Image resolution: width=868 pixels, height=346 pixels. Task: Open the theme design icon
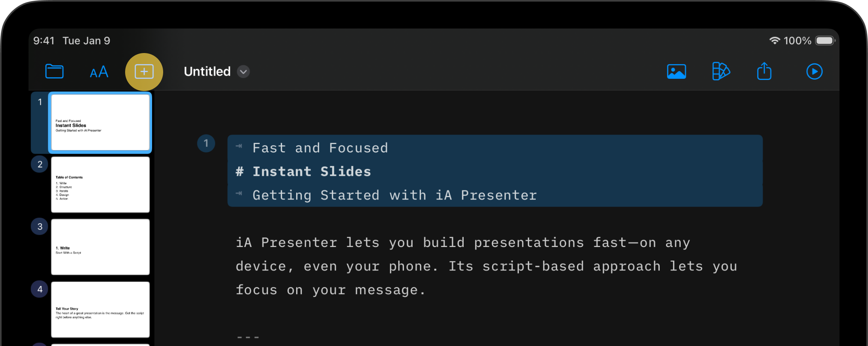click(720, 72)
